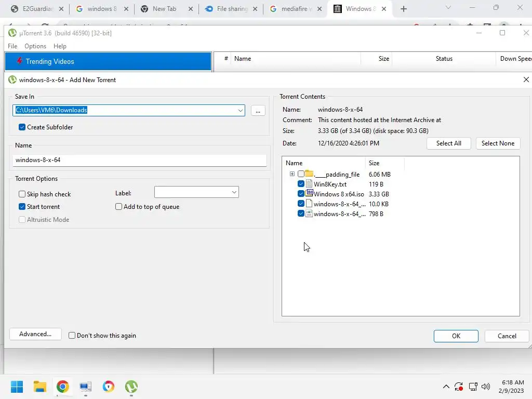Enable Add to top of queue
This screenshot has height=399, width=532.
118,207
